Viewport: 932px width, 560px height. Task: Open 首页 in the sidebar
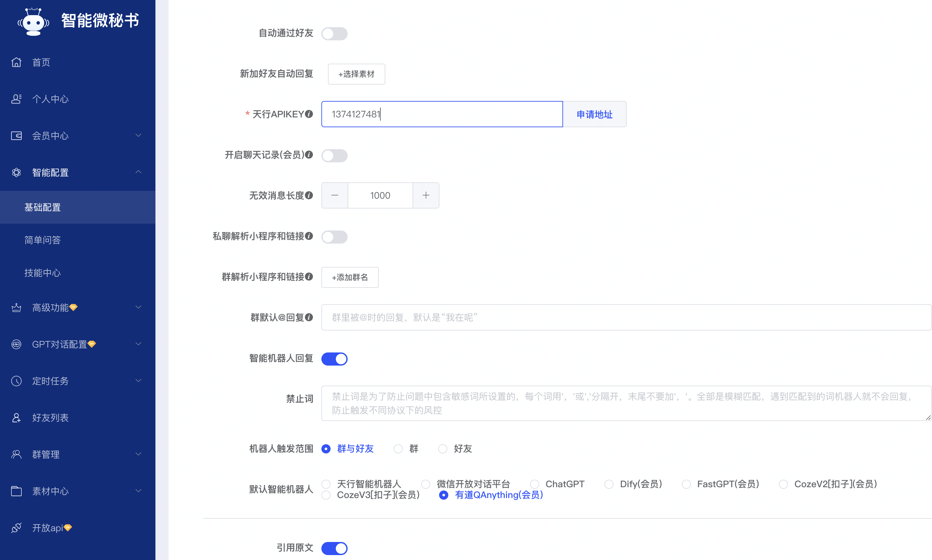tap(78, 62)
